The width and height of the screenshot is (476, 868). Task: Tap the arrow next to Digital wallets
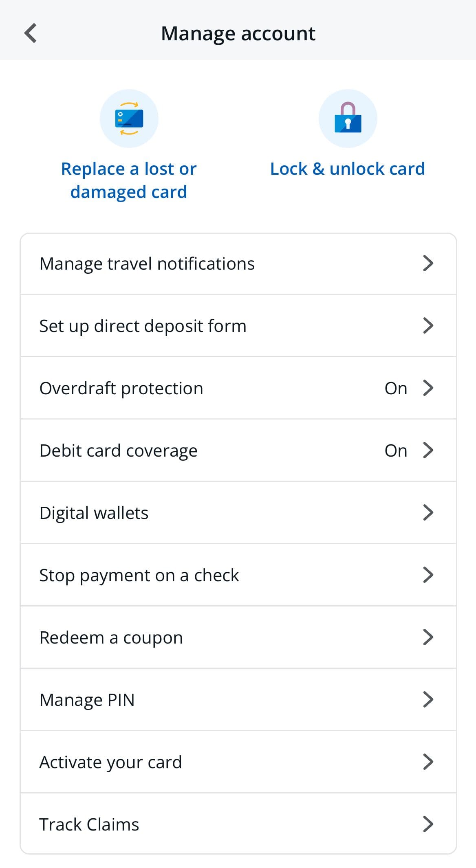pos(429,512)
